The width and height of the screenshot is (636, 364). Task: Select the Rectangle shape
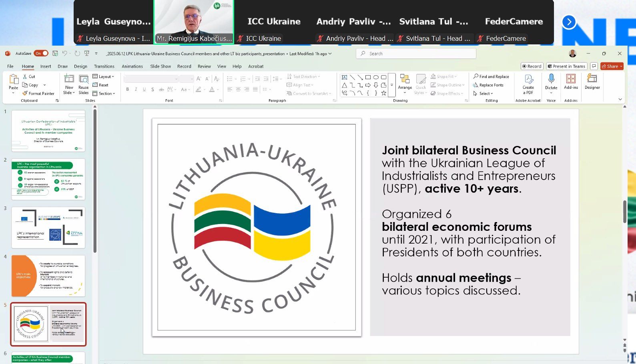point(368,77)
